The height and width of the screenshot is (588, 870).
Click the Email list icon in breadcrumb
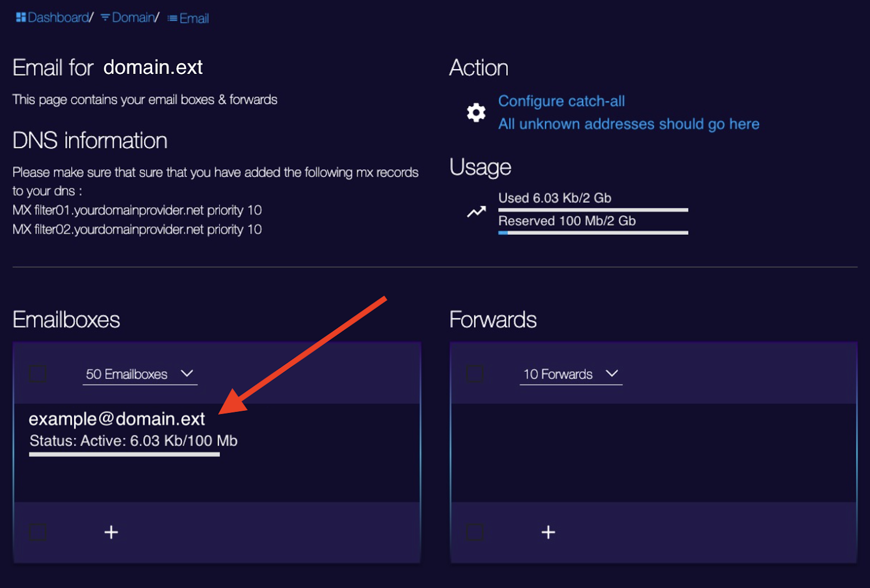coord(172,18)
